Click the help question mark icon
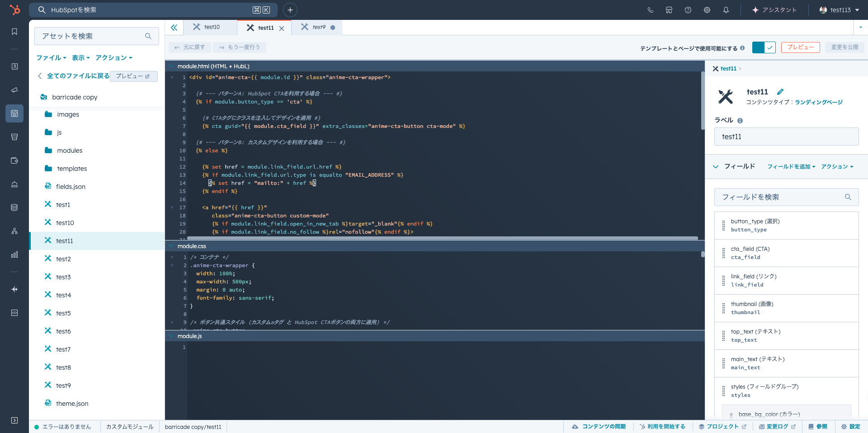 click(x=688, y=10)
